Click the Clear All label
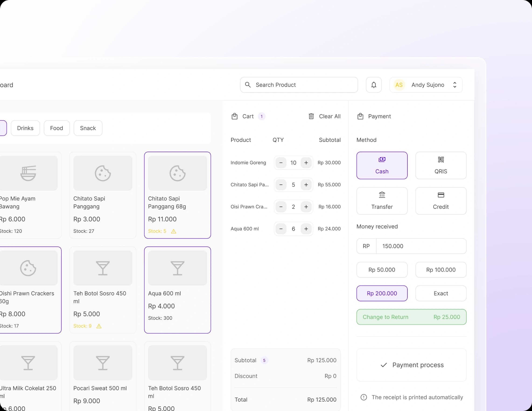 click(329, 116)
